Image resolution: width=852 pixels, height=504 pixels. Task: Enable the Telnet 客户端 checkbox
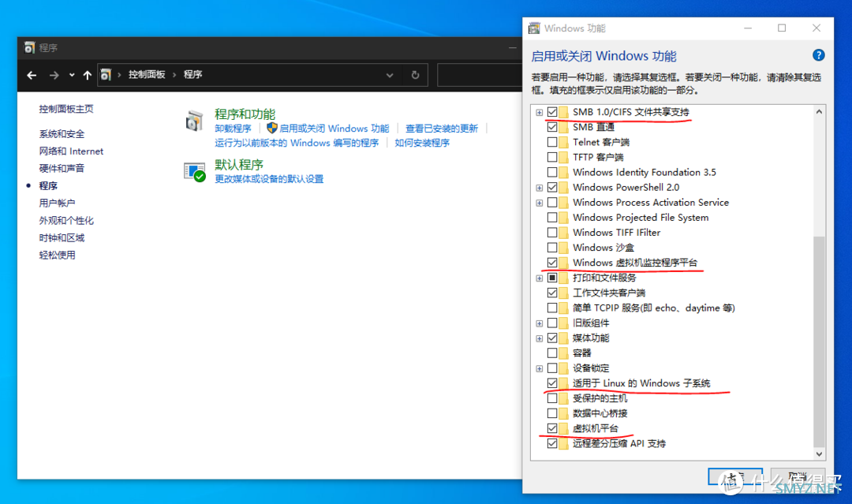(x=552, y=142)
